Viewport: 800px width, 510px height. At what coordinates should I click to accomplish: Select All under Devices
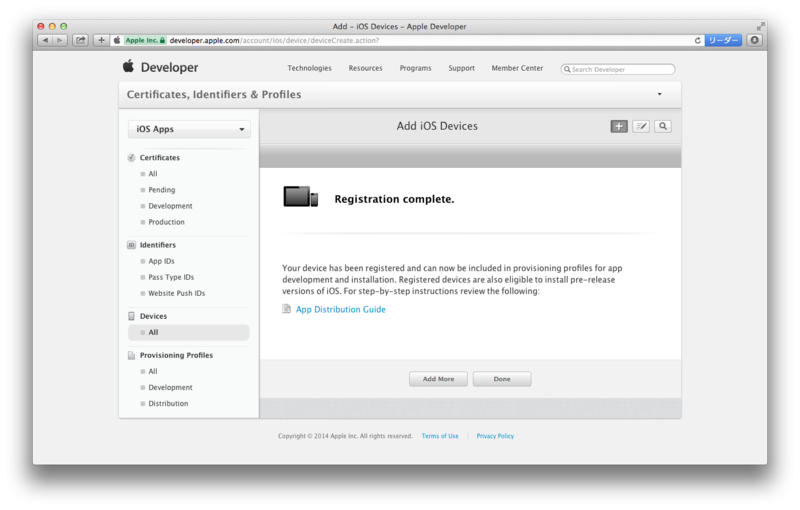(189, 333)
